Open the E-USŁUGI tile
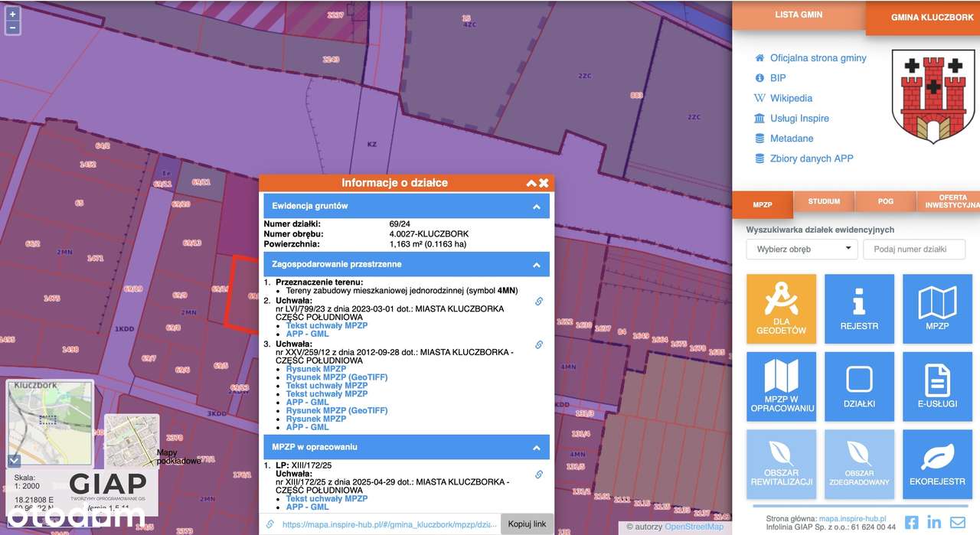 coord(937,387)
